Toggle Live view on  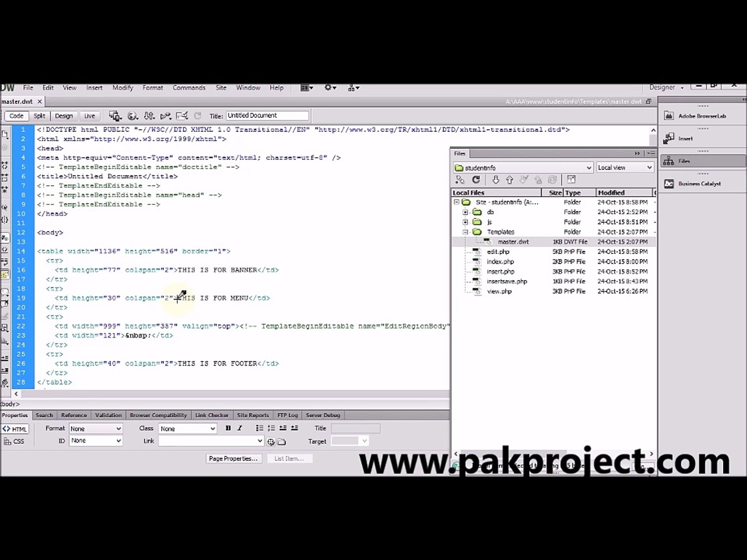click(x=90, y=116)
